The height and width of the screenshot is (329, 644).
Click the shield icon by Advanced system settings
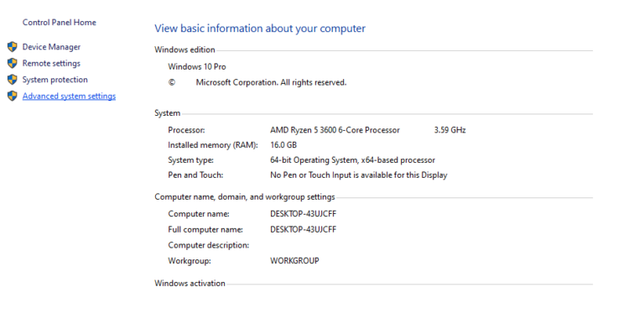point(13,97)
